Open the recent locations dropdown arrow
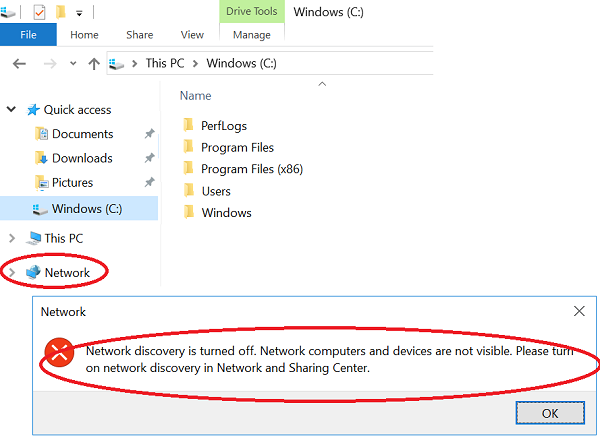The height and width of the screenshot is (438, 600). tap(73, 63)
